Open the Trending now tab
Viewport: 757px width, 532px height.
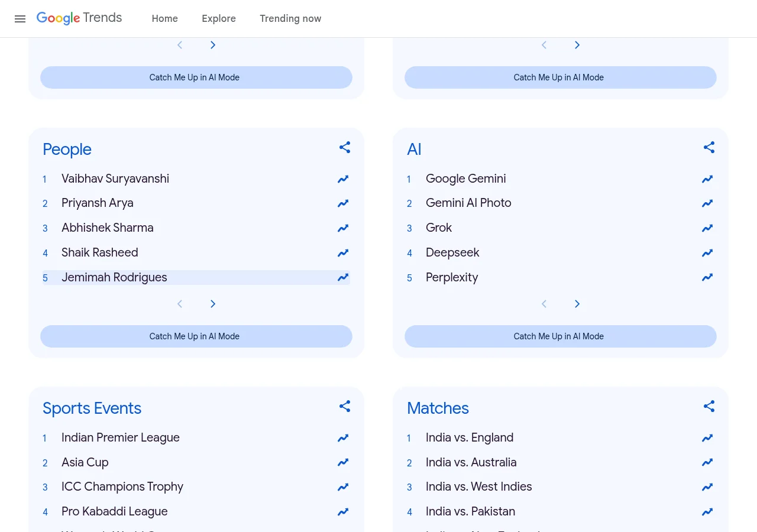[x=290, y=19]
